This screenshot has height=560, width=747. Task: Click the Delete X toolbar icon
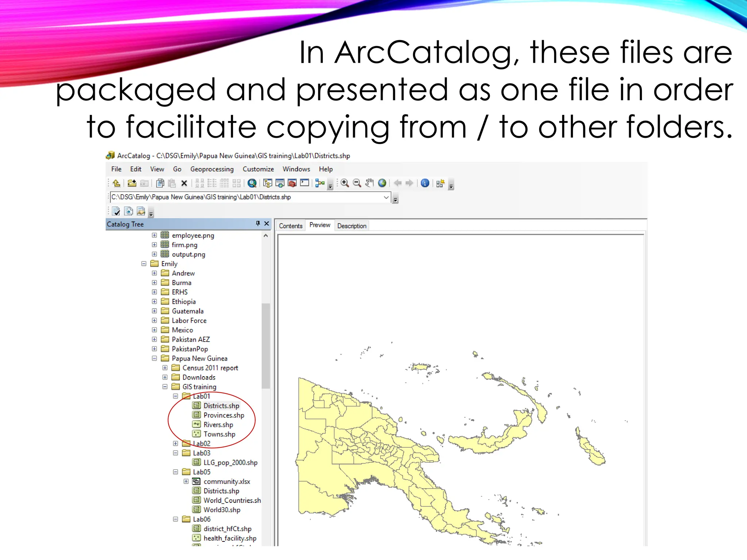[x=184, y=183]
